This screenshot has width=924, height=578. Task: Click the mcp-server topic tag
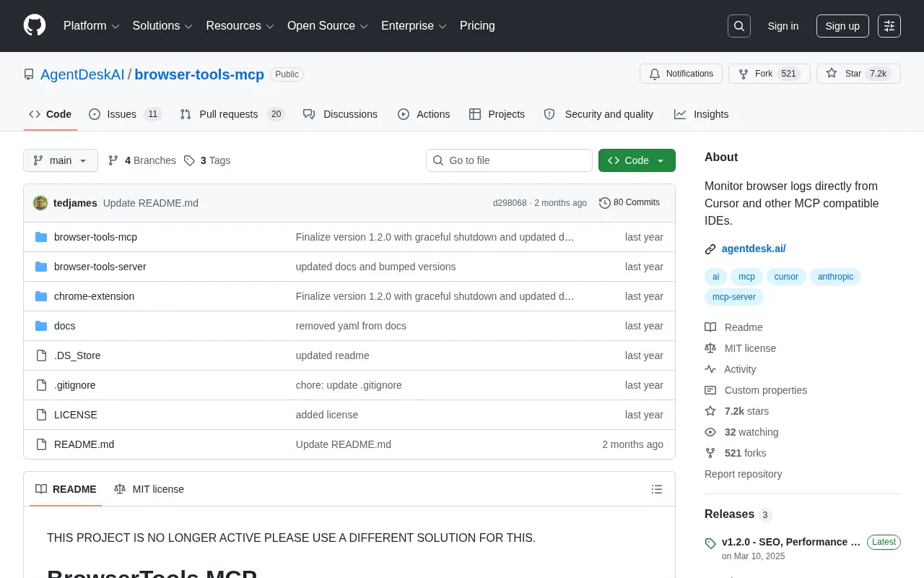(734, 297)
